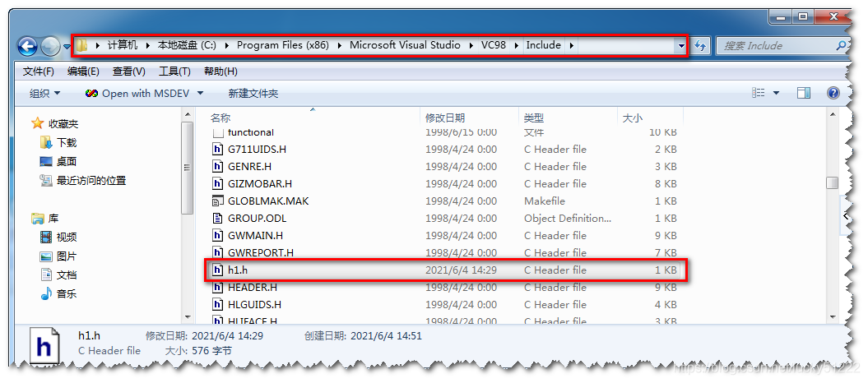Click the change view icon

coord(759,94)
